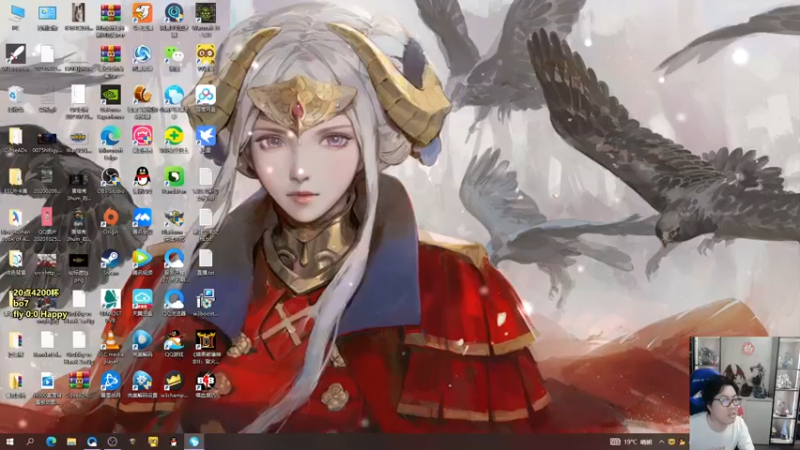This screenshot has height=450, width=800.
Task: Open the Tianyi cloud drive shortcut
Action: pyautogui.click(x=142, y=299)
